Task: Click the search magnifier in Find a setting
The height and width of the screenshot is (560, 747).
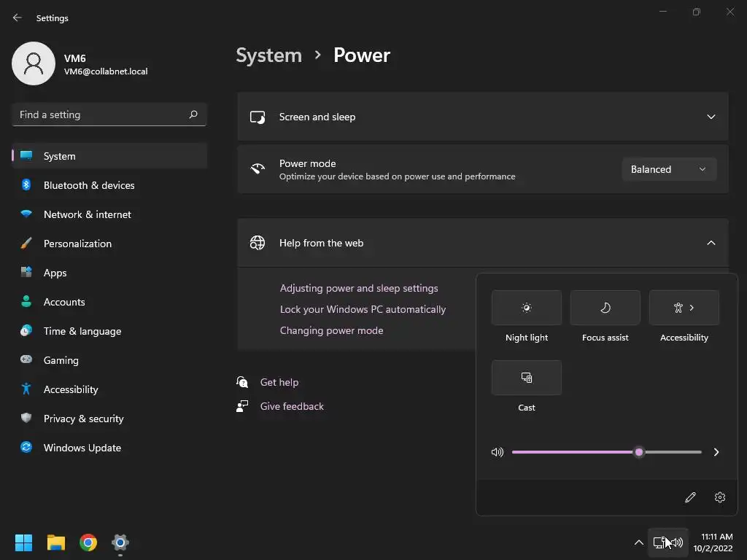Action: (193, 114)
